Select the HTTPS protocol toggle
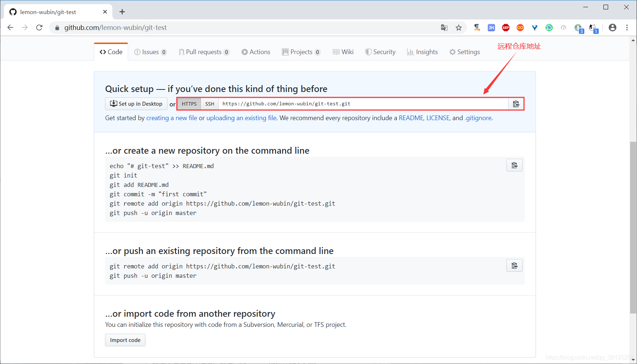Image resolution: width=637 pixels, height=364 pixels. [189, 104]
